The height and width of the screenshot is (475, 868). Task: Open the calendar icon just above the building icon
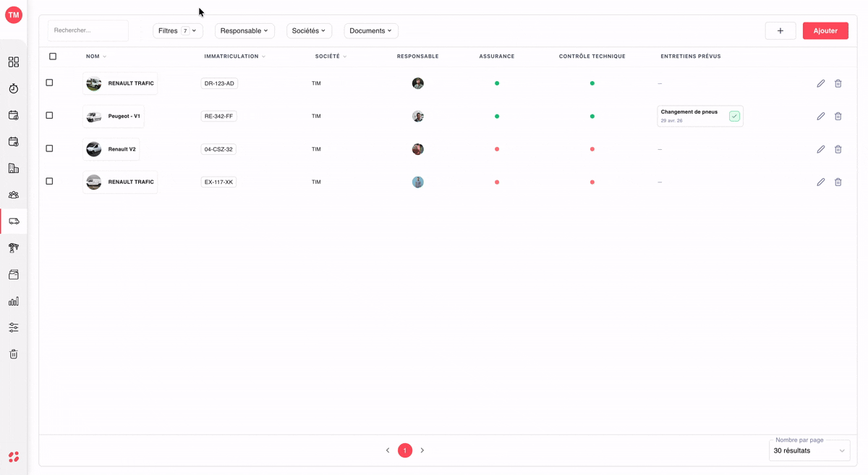14,142
